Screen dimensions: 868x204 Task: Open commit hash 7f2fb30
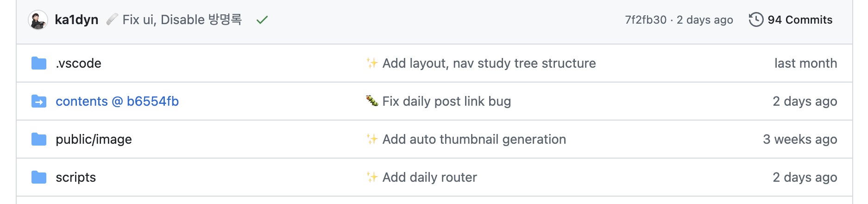646,20
